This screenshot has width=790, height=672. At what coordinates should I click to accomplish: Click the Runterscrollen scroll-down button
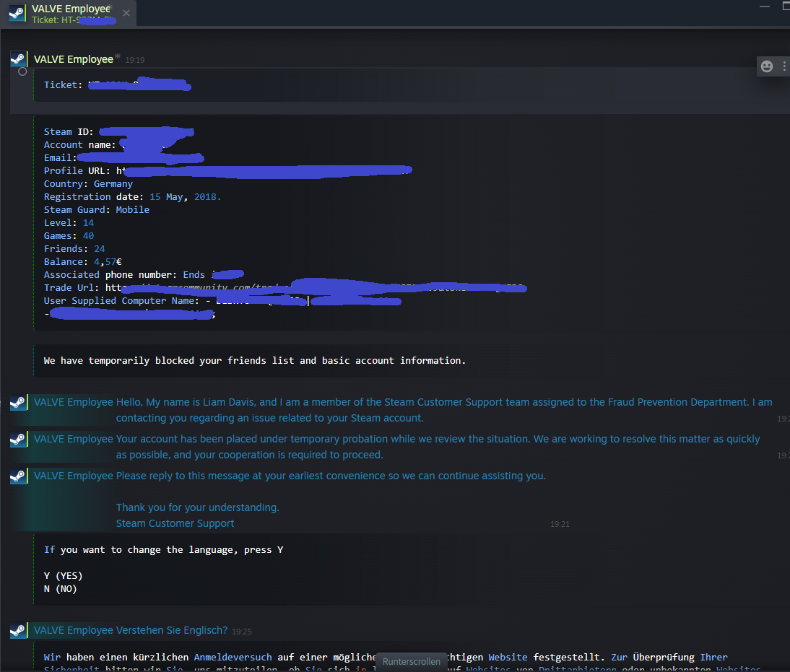411,661
